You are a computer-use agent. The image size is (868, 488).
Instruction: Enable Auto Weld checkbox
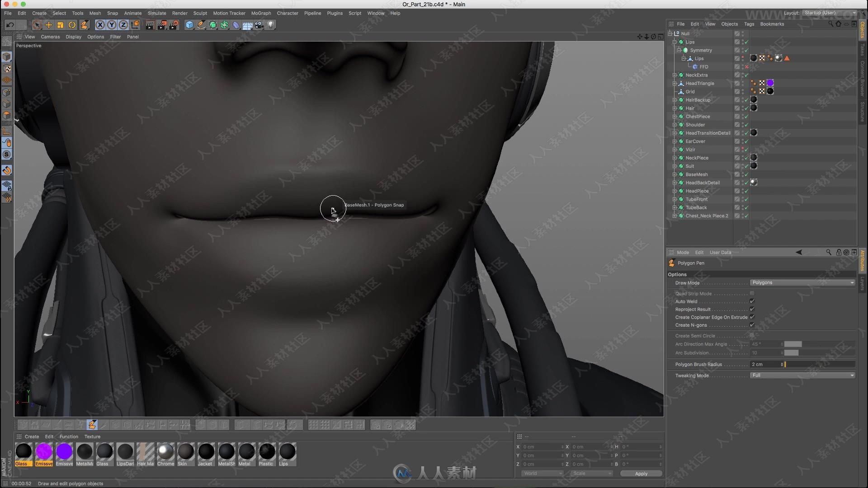[x=752, y=301]
